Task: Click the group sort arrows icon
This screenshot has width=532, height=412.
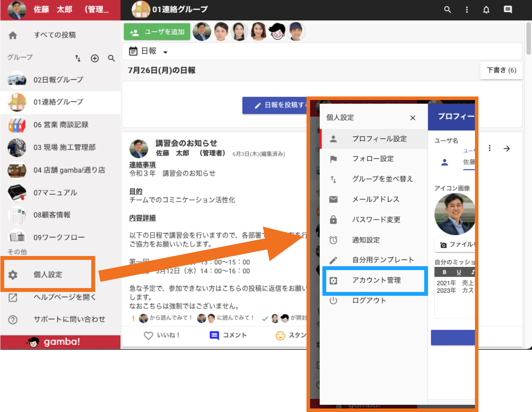Action: coord(78,58)
